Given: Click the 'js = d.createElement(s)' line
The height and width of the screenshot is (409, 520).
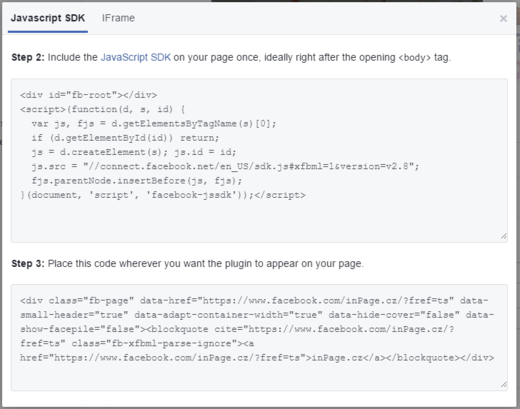Looking at the screenshot, I should pyautogui.click(x=134, y=152).
